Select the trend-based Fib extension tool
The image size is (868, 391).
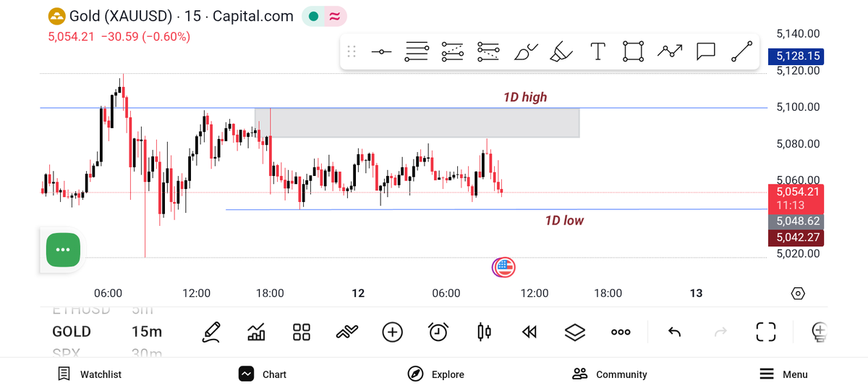click(488, 51)
